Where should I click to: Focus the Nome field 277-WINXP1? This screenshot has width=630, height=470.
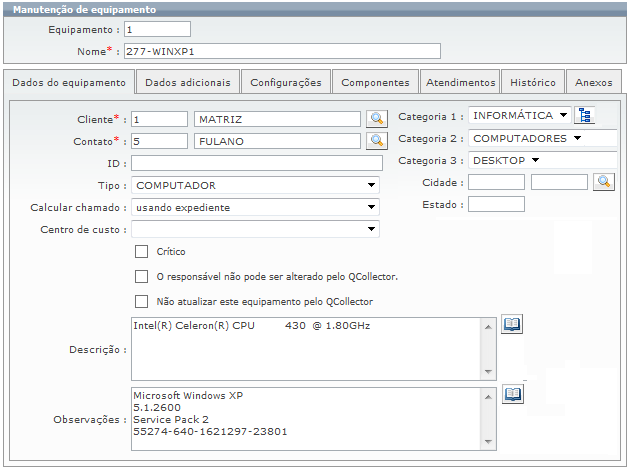[282, 51]
